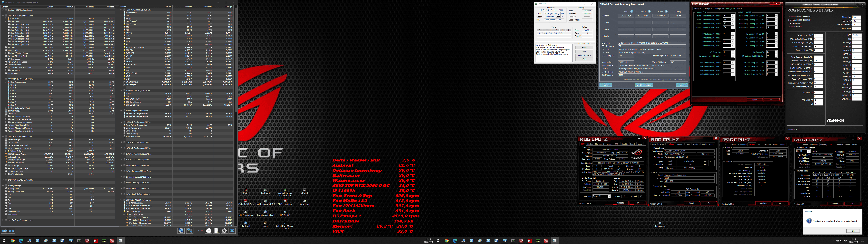Collapse GPU Rail Voltages in HWiNFO
This screenshot has width=868, height=244.
(x=124, y=214)
